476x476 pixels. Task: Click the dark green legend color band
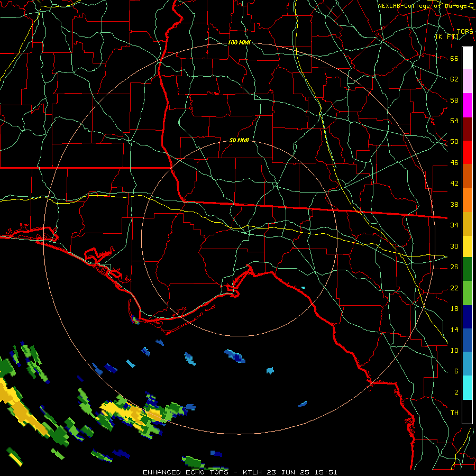point(467,269)
